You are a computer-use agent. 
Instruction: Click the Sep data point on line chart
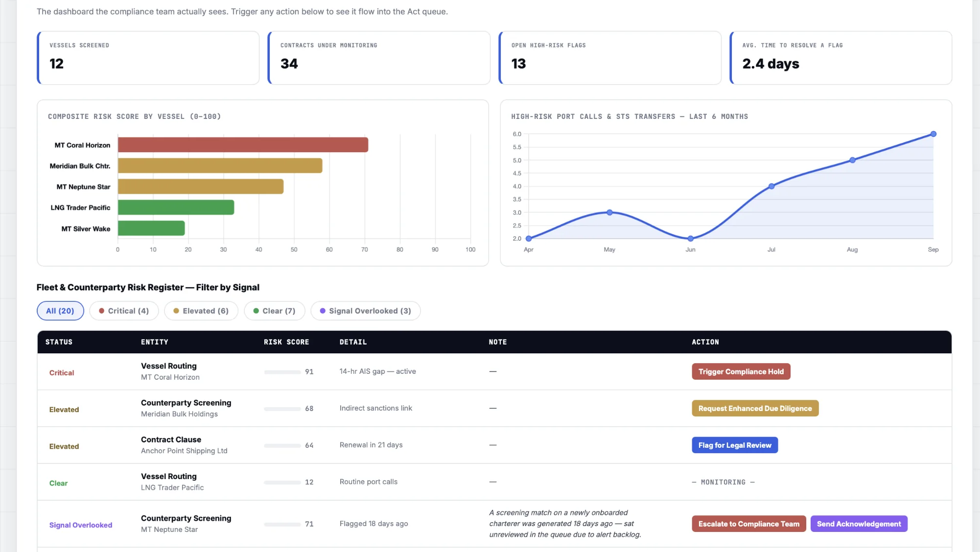pos(933,134)
